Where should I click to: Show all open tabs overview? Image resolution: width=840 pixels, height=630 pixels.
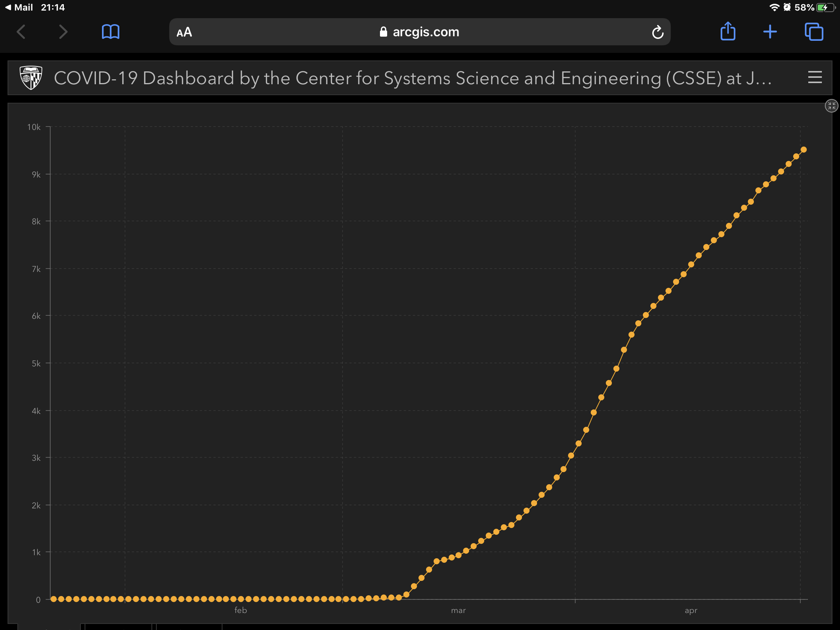814,32
